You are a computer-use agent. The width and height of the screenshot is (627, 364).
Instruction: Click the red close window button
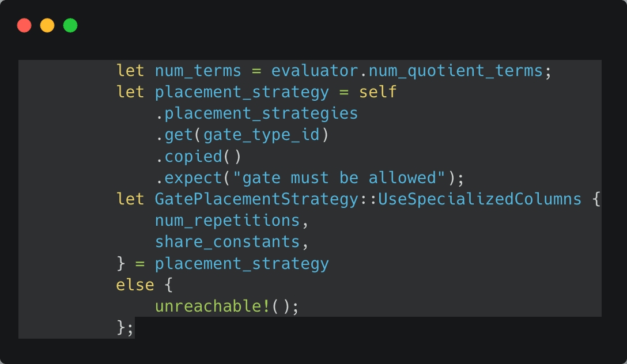(x=24, y=25)
